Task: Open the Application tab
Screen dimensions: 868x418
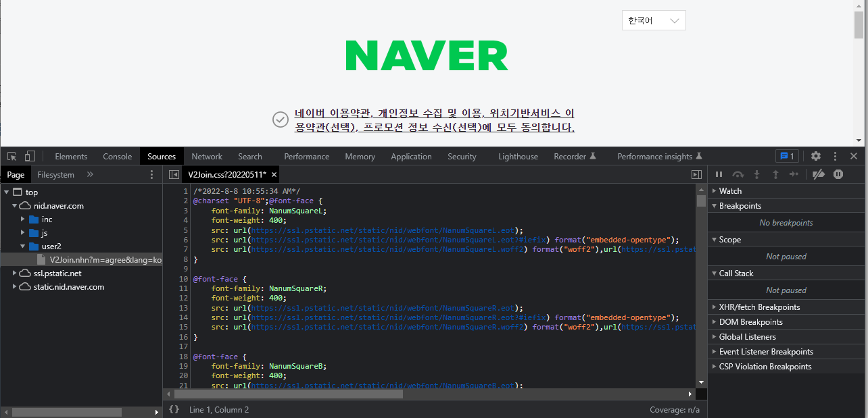Action: (x=411, y=156)
